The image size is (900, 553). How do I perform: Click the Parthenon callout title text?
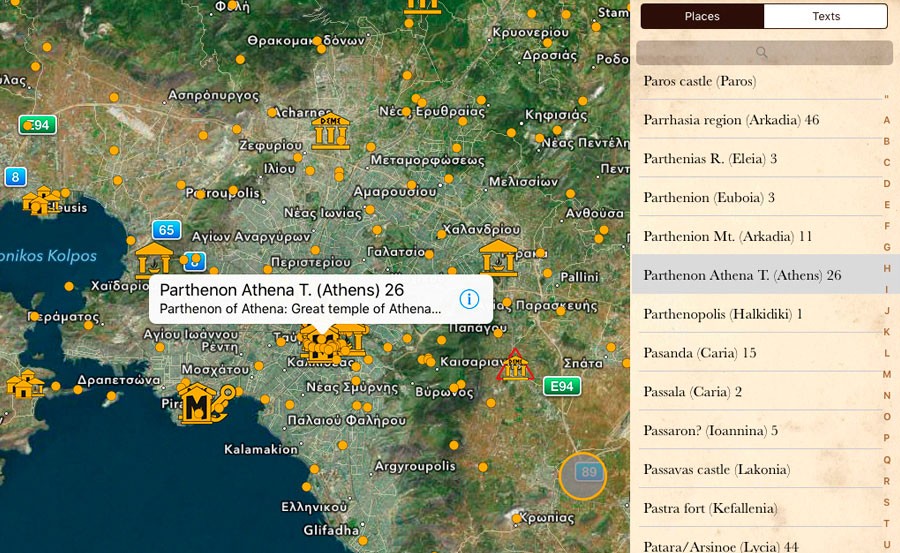[282, 290]
